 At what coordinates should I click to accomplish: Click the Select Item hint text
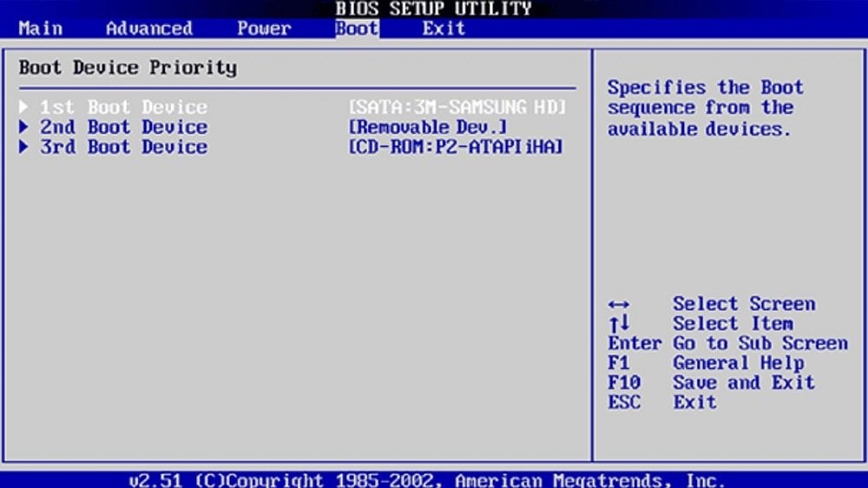point(733,324)
